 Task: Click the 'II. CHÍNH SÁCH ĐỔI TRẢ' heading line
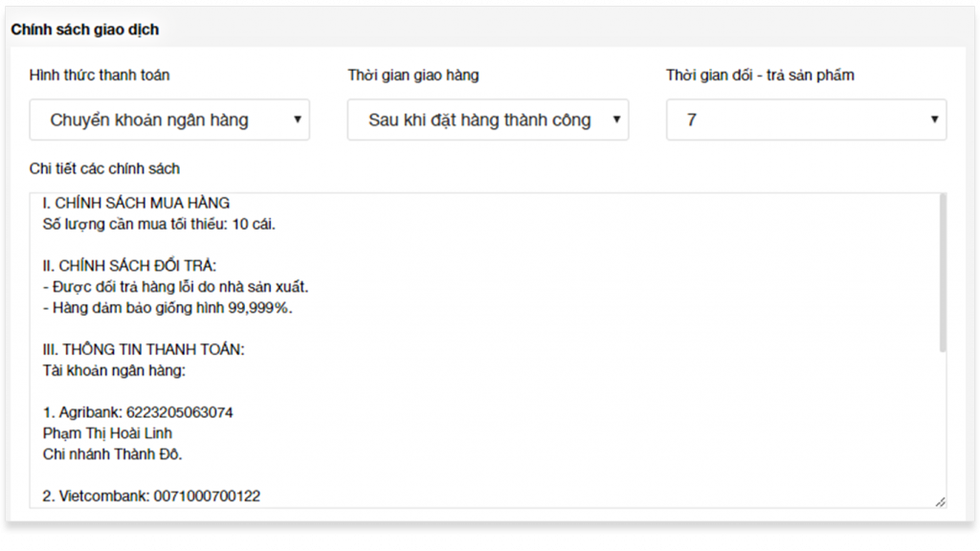[x=129, y=266]
